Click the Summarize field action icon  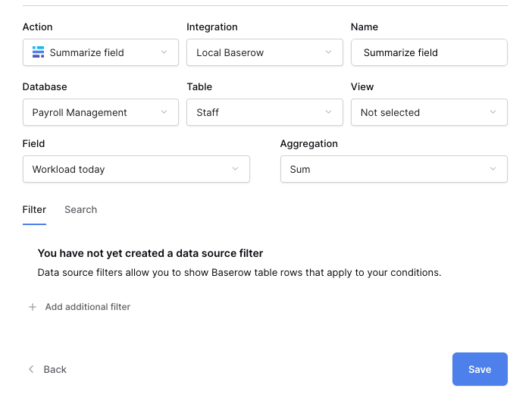coord(38,52)
